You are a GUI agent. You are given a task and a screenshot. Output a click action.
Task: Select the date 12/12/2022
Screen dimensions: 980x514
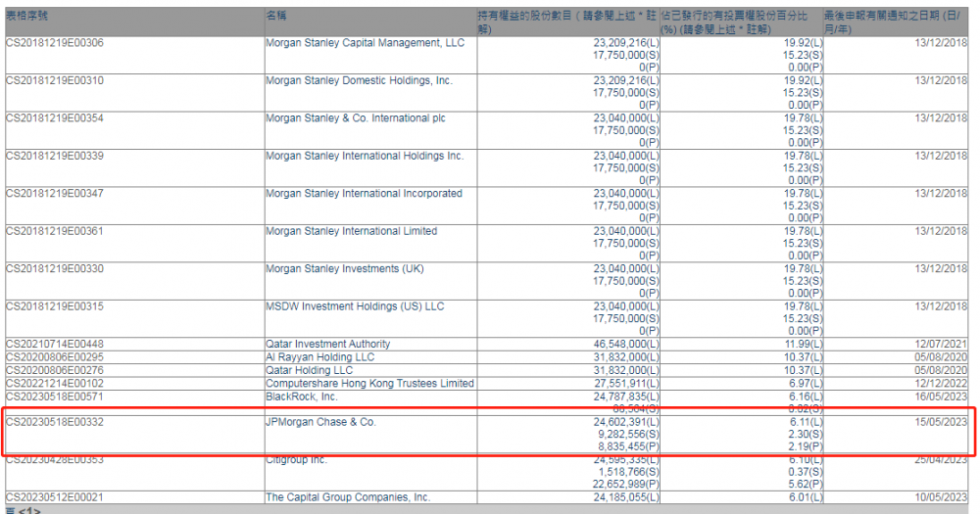(941, 384)
